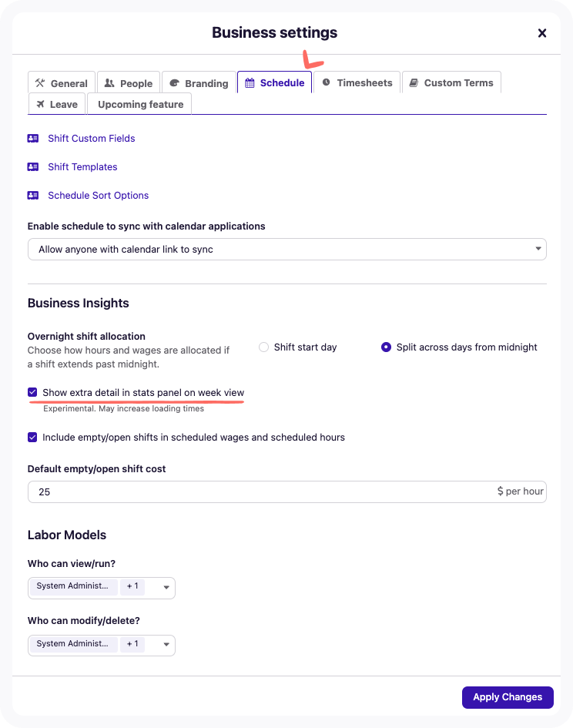Edit the default empty/open shift cost field
This screenshot has width=573, height=728.
coord(231,491)
